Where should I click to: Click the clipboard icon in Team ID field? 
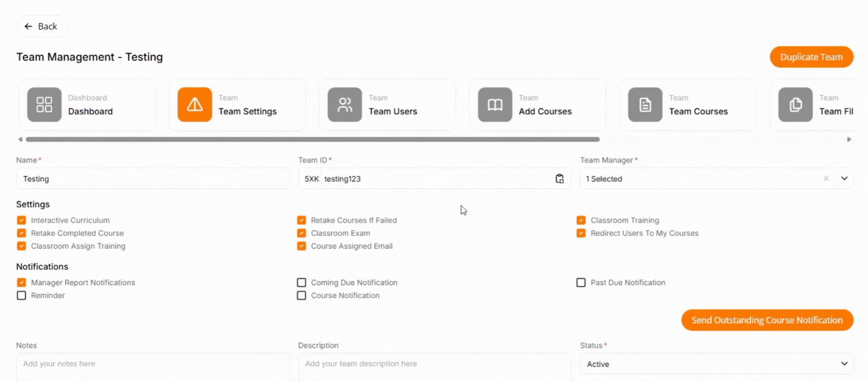[x=559, y=179]
